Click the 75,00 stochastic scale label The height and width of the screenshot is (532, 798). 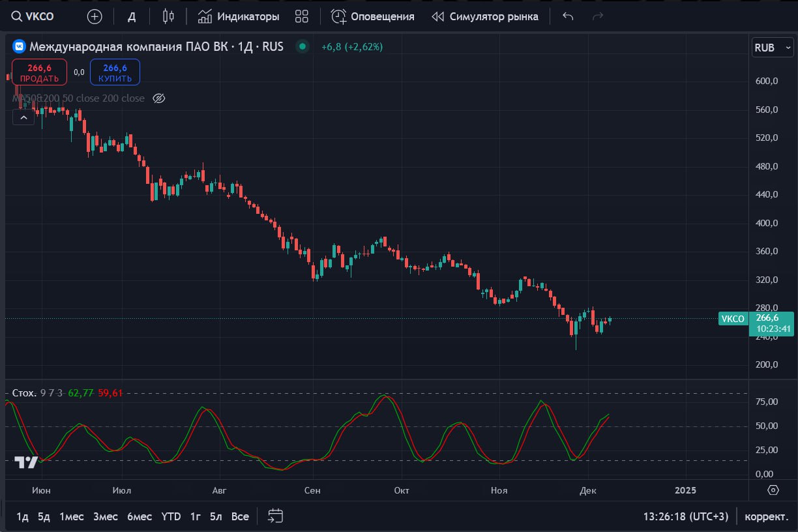767,402
